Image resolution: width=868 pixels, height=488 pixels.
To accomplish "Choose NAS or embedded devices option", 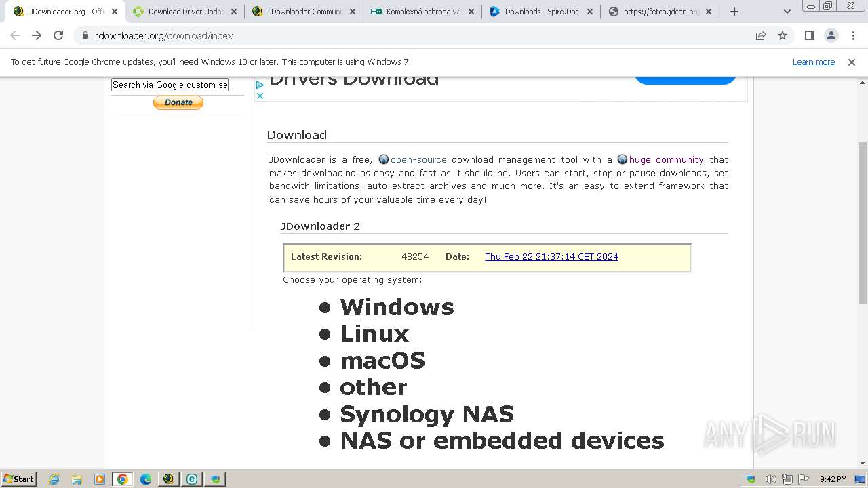I will coord(502,441).
